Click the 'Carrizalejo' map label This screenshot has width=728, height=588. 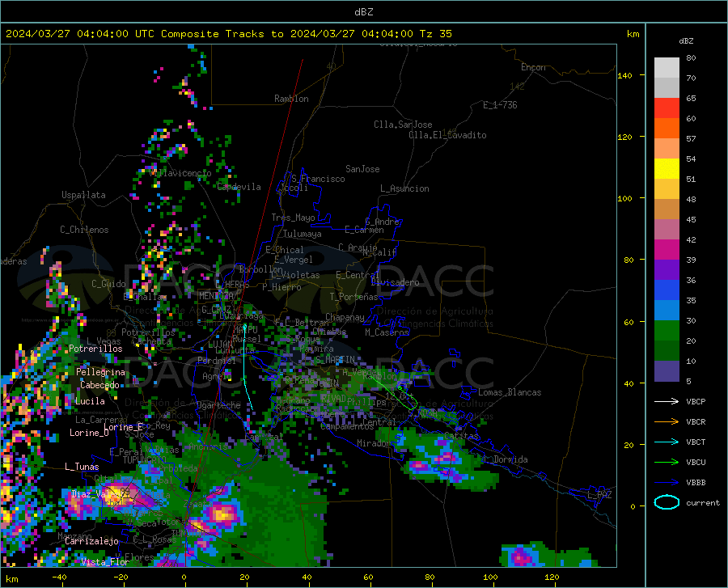coord(91,542)
